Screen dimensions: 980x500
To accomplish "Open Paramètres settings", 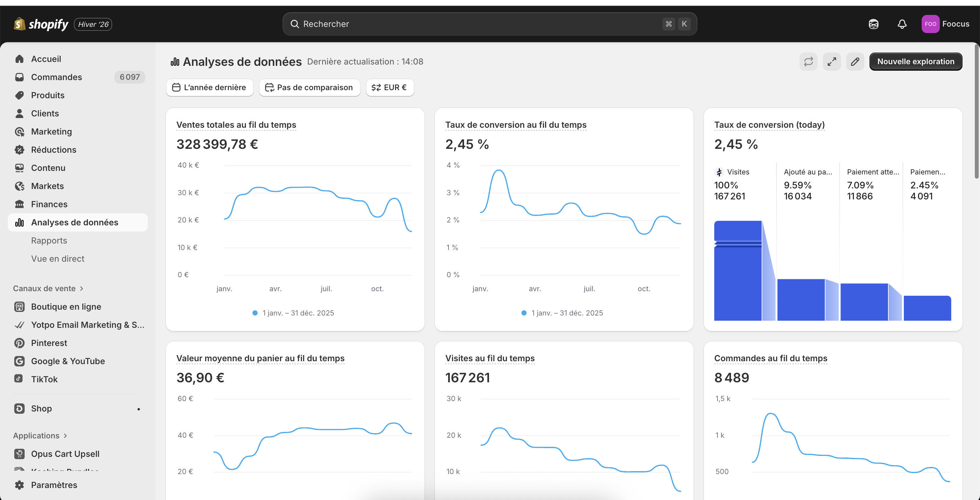I will [54, 485].
